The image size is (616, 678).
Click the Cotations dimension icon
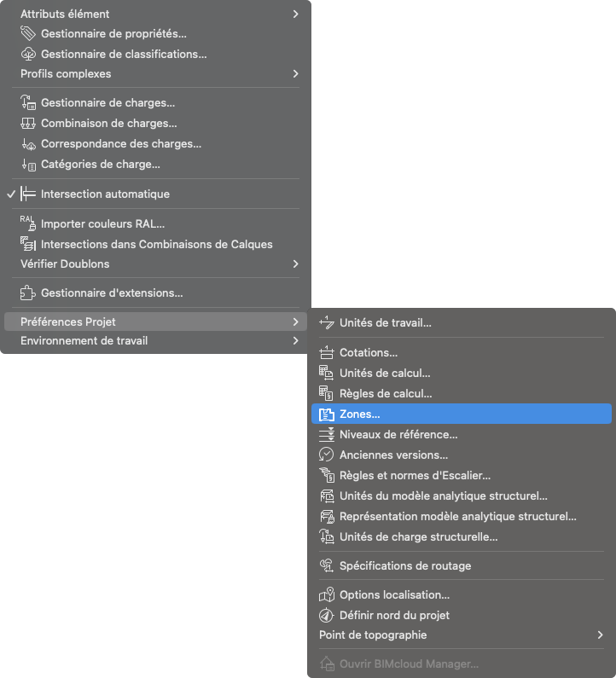[327, 352]
